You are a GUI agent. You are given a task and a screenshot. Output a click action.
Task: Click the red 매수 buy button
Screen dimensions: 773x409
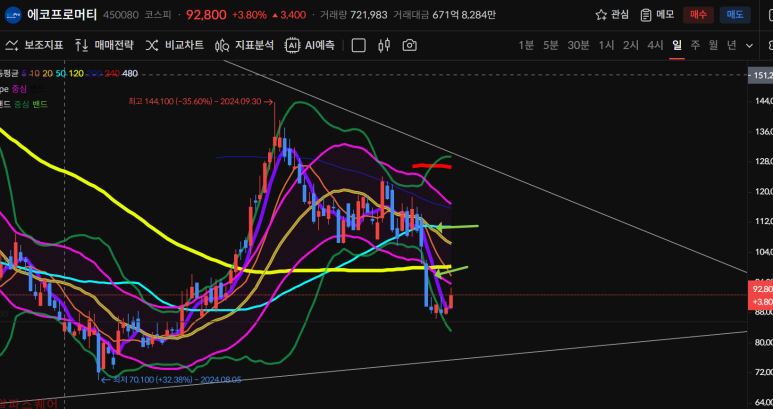point(698,15)
